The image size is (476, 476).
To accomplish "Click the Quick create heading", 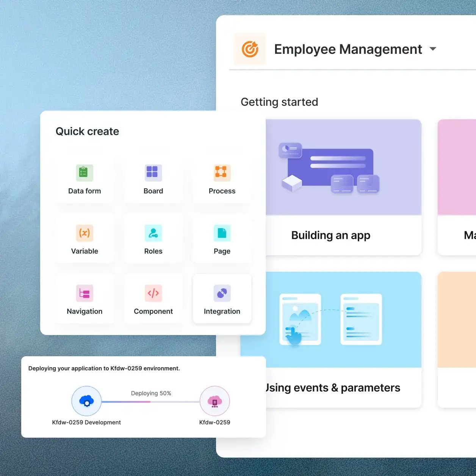I will pos(87,132).
